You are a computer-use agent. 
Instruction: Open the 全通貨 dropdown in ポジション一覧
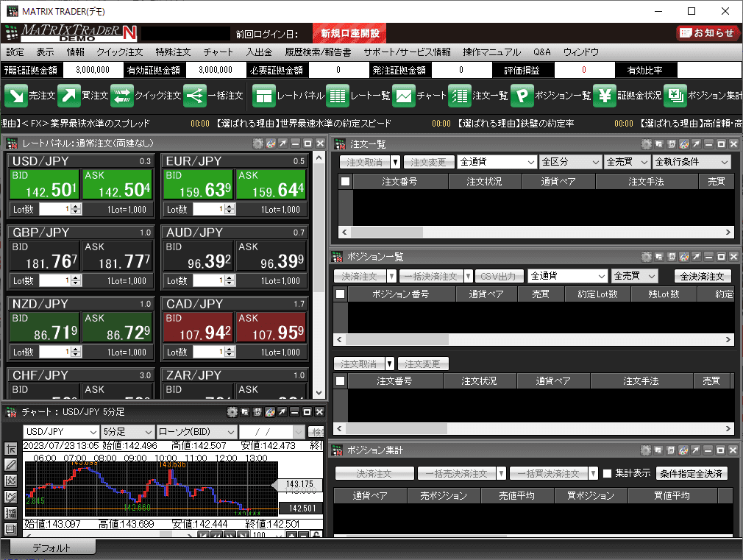pos(567,276)
